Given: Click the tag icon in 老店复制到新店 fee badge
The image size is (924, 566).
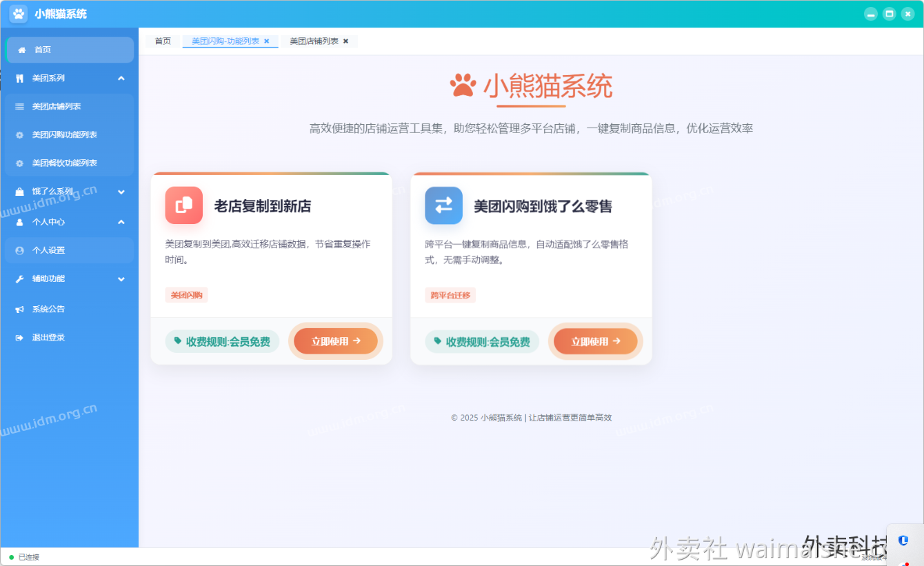Looking at the screenshot, I should click(178, 341).
